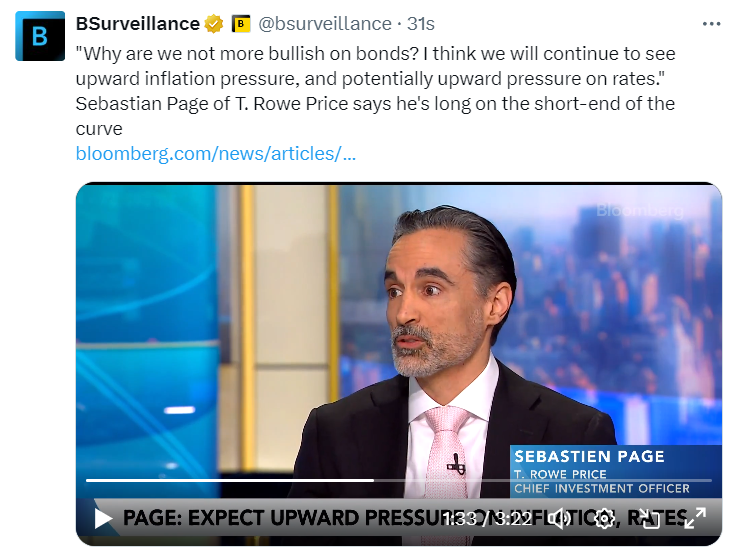Open the @bsurveillance handle profile
This screenshot has height=554, width=732.
(325, 24)
